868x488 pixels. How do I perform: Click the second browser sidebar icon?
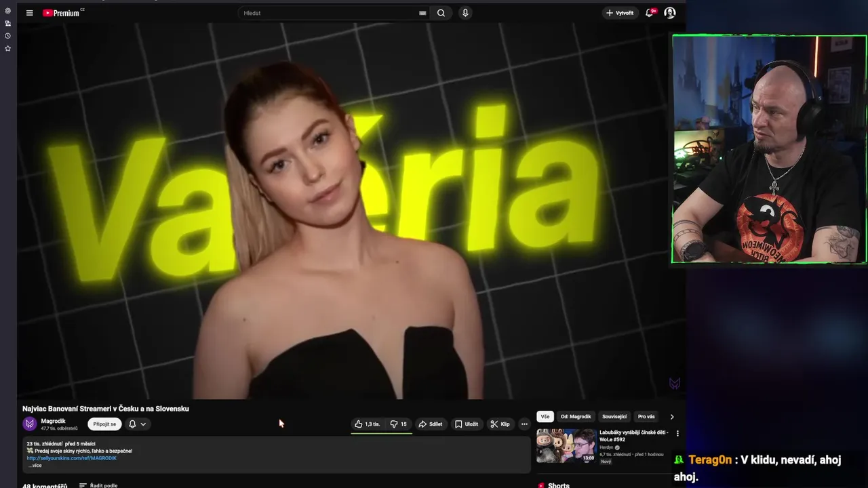[x=8, y=23]
